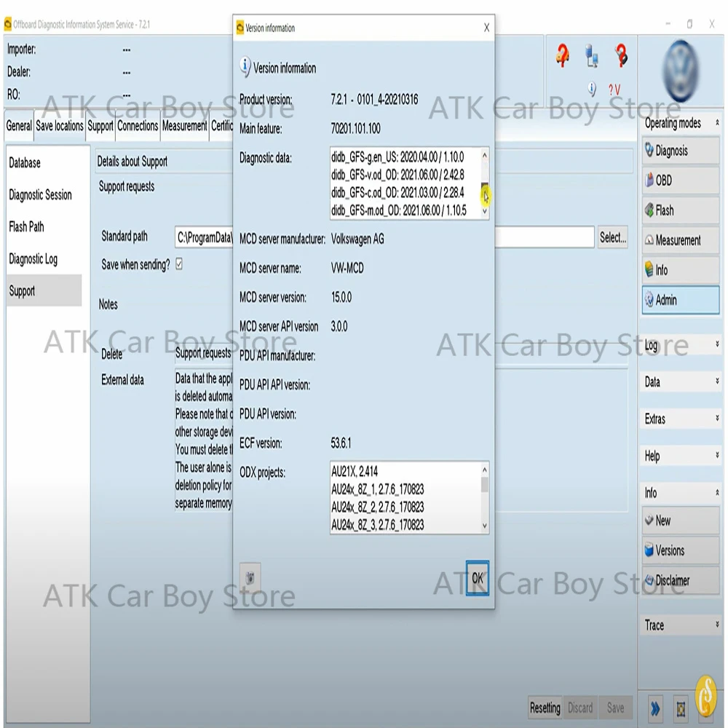Select the Admin operating mode
The width and height of the screenshot is (728, 728).
[678, 300]
